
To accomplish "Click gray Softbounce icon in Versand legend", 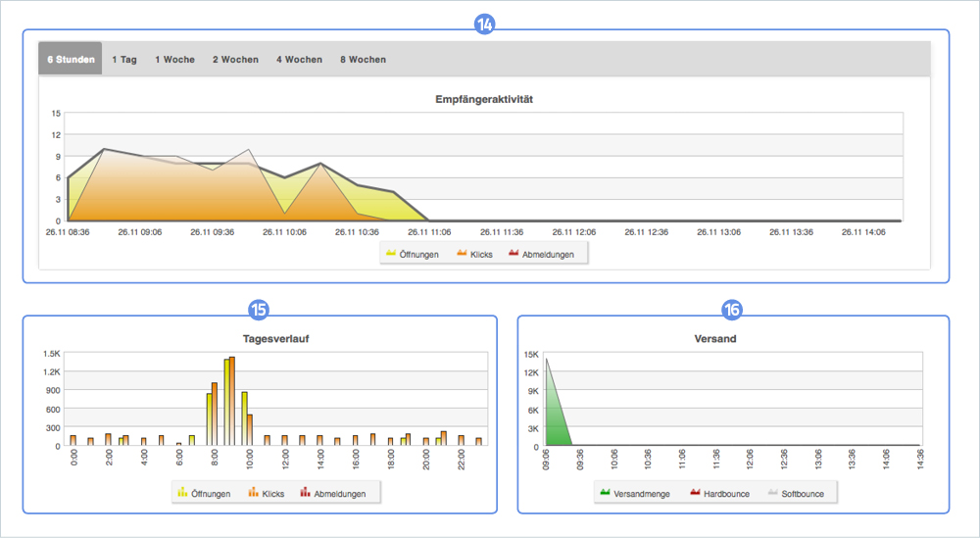I will [773, 492].
